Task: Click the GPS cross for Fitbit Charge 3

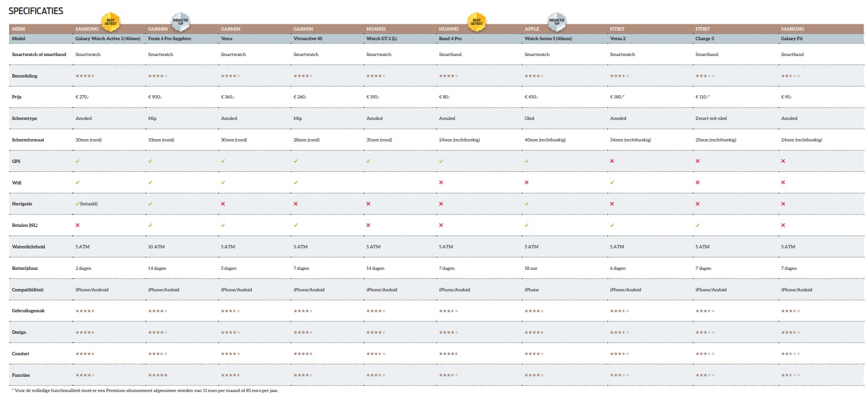Action: pyautogui.click(x=698, y=161)
